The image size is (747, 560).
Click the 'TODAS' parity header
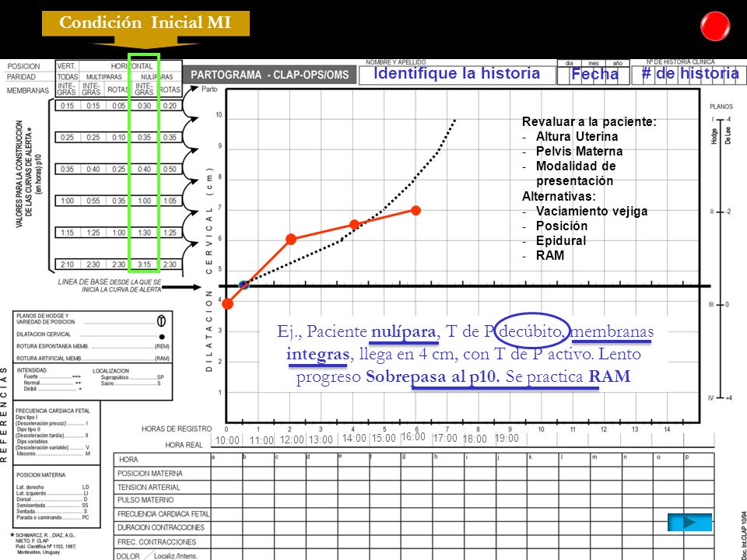coord(68,77)
